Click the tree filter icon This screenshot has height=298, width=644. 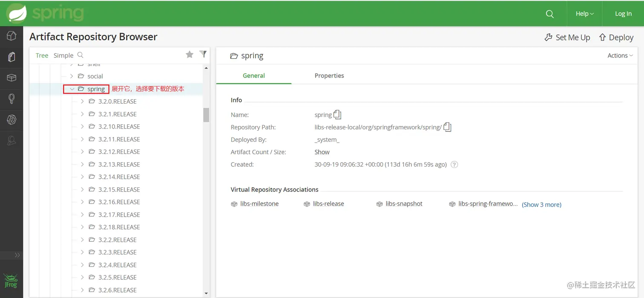(x=203, y=54)
